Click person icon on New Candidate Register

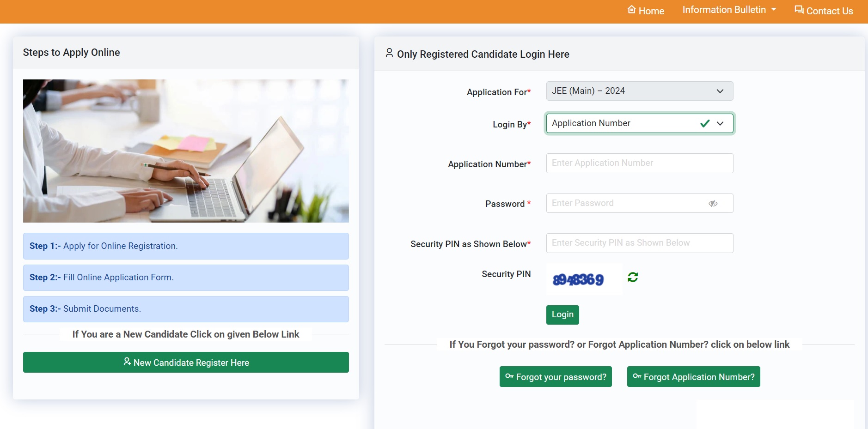(127, 362)
